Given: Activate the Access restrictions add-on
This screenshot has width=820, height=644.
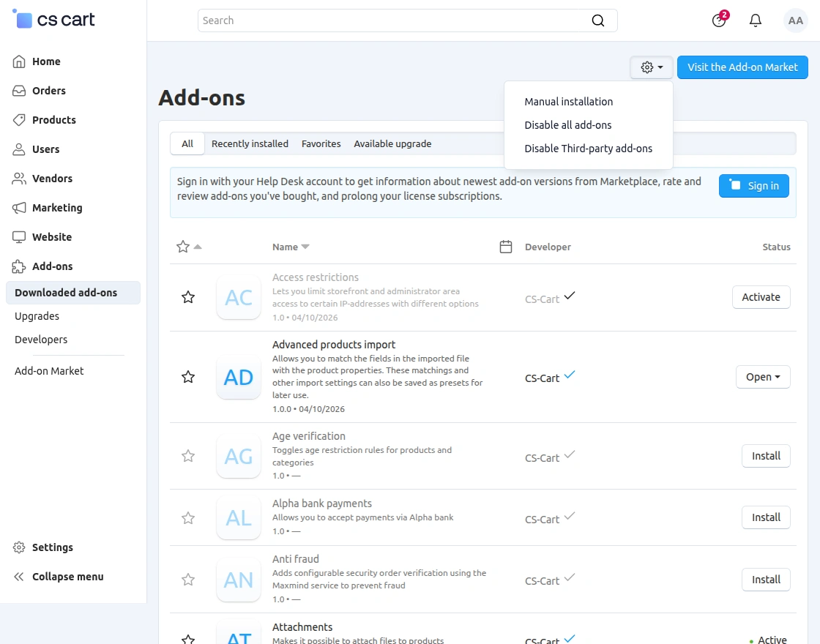Looking at the screenshot, I should point(761,297).
